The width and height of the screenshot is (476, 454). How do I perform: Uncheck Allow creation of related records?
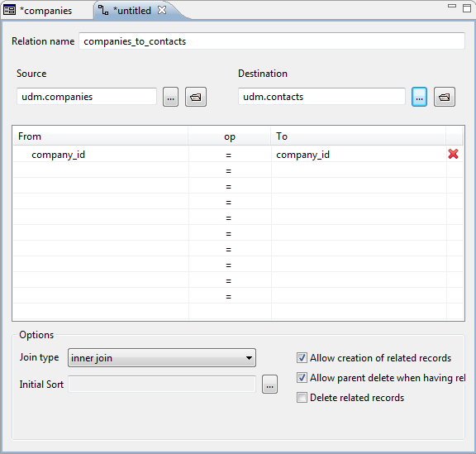302,358
